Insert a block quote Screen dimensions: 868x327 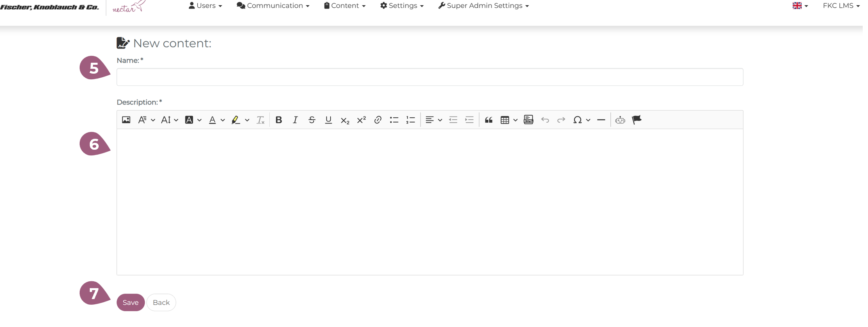(x=488, y=120)
